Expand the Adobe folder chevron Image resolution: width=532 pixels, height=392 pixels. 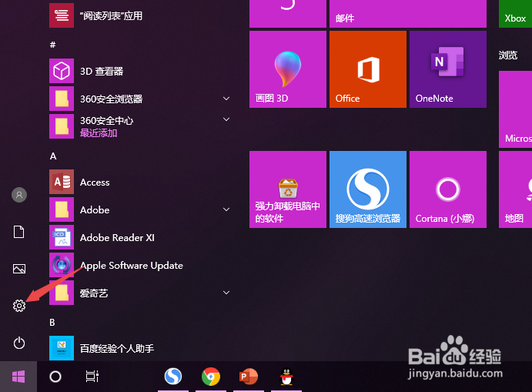(x=226, y=209)
